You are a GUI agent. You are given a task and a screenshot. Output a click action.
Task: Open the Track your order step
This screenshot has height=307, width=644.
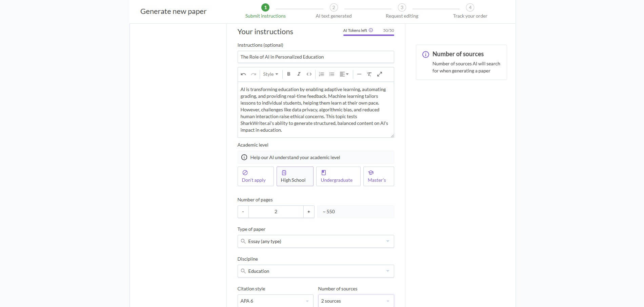coord(470,11)
